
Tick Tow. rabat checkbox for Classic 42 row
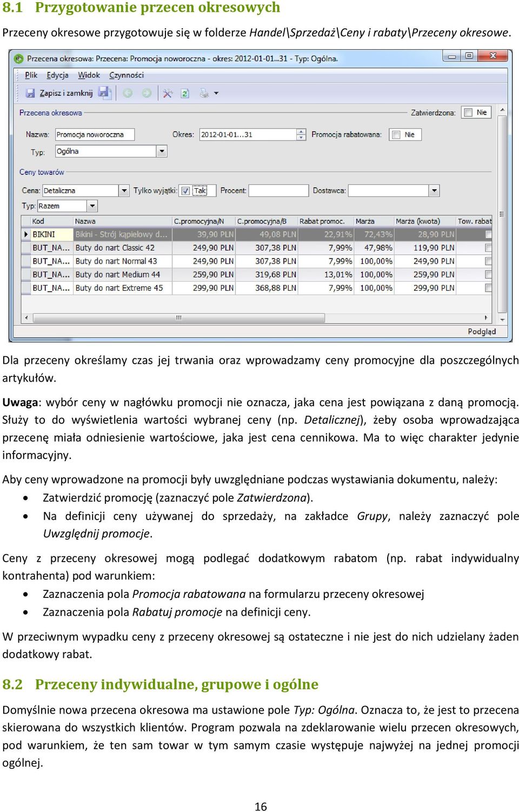(488, 248)
